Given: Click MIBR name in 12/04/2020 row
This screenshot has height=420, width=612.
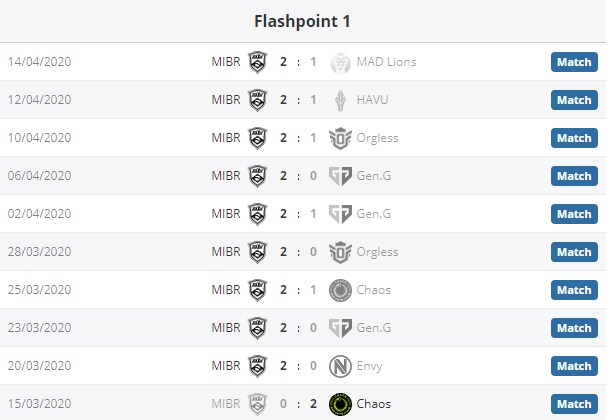Looking at the screenshot, I should point(225,100).
